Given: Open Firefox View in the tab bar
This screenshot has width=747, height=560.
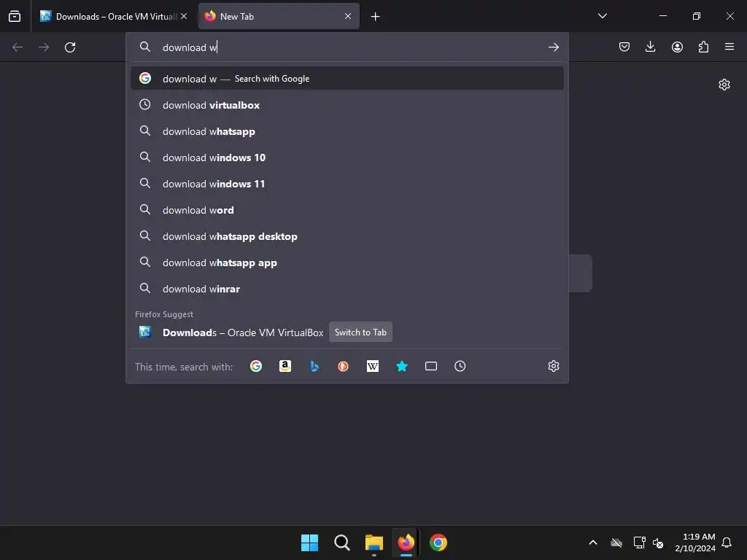Looking at the screenshot, I should (x=15, y=16).
